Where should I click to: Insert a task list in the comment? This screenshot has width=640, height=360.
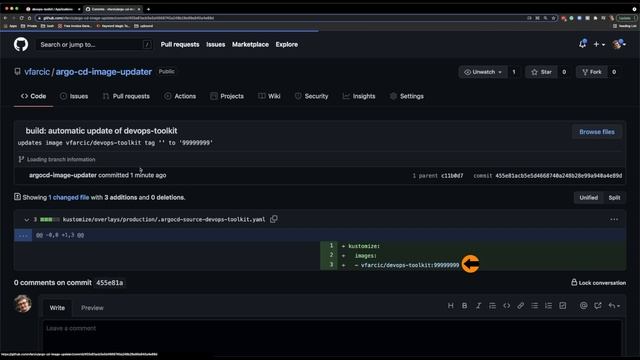point(562,306)
